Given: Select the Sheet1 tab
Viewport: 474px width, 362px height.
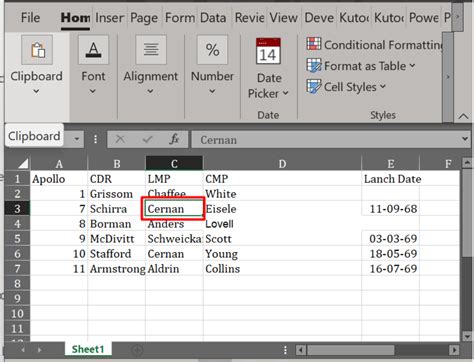Looking at the screenshot, I should coord(88,349).
